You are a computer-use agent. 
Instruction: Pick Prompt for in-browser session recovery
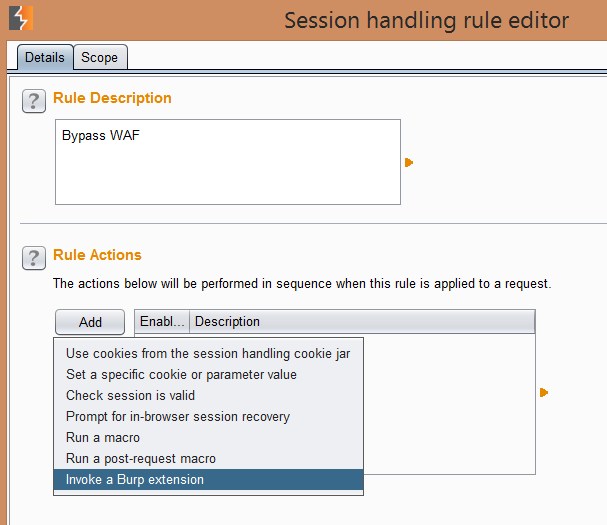click(x=208, y=417)
